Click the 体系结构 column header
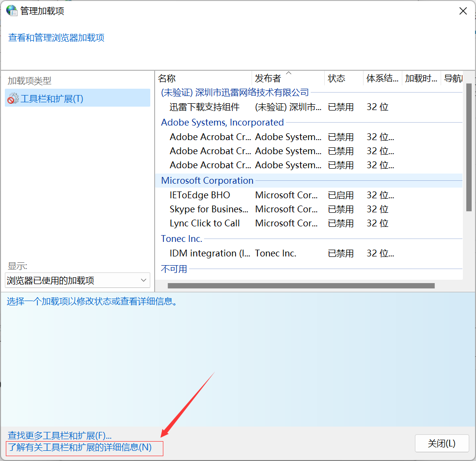Screen dimensions: 476x461 (x=382, y=79)
